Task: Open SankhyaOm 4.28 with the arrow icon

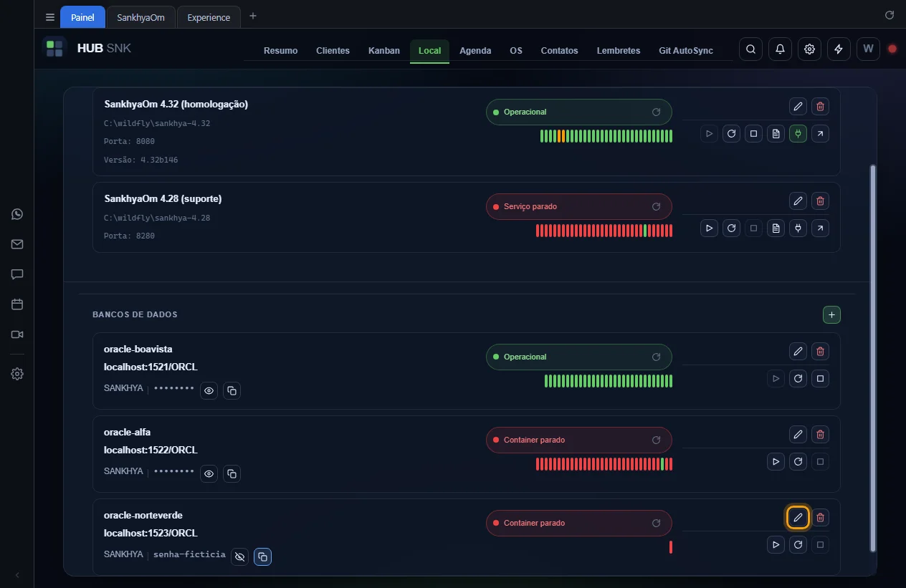Action: [820, 228]
